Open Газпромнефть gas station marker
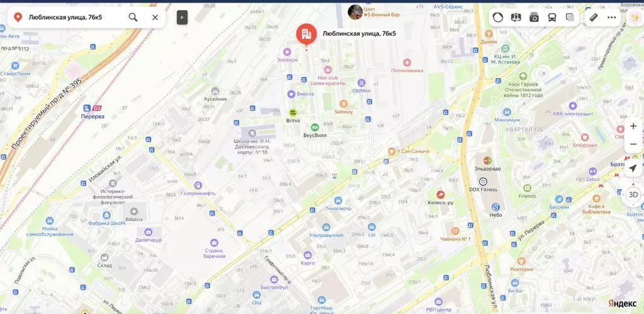Image resolution: width=644 pixels, height=314 pixels. pos(198,185)
